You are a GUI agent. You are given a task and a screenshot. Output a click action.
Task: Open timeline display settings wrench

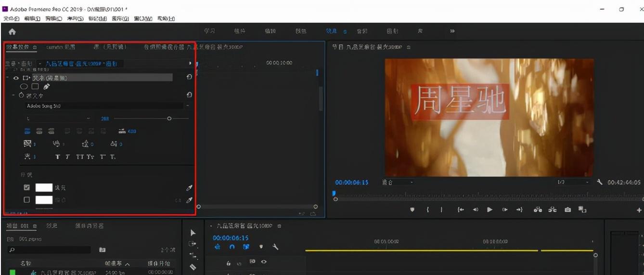coord(276,247)
